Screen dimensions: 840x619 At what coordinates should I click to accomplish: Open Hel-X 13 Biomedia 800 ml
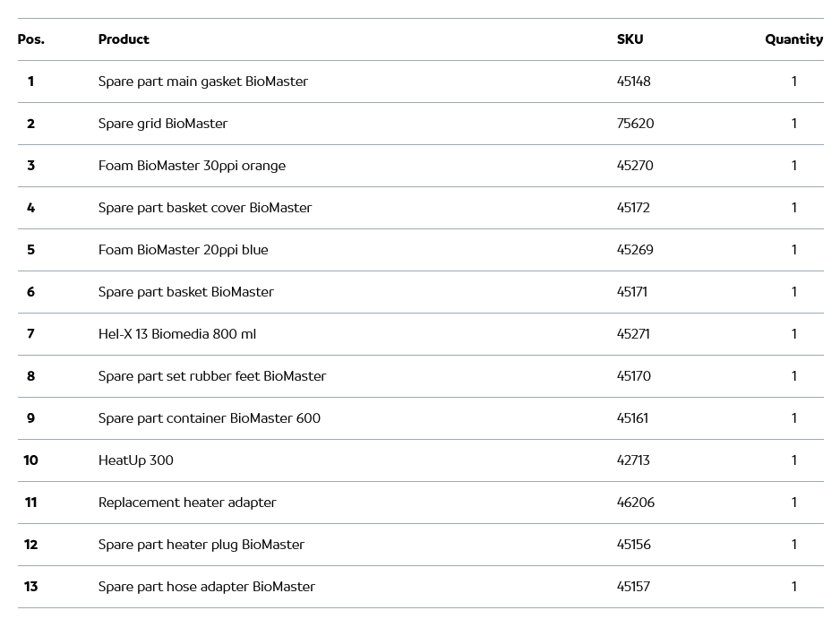(x=176, y=334)
